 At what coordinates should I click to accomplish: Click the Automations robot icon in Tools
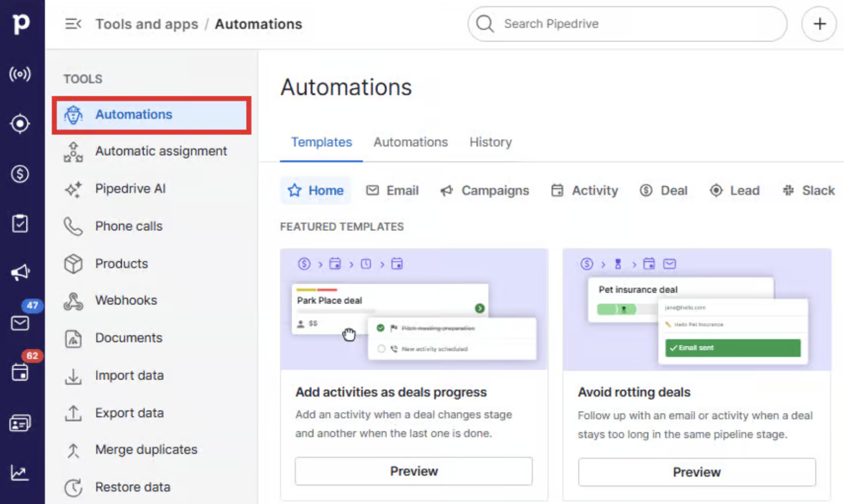(x=74, y=115)
